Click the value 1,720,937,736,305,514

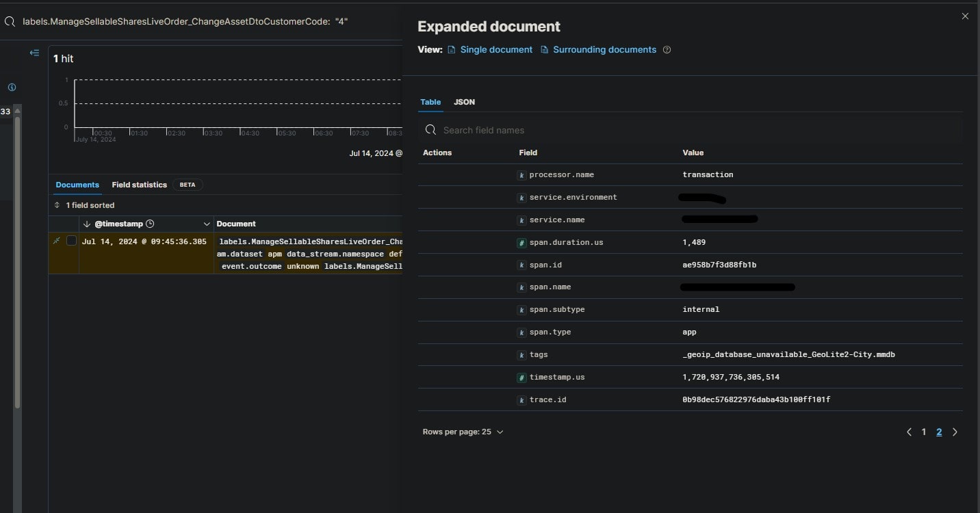pos(731,377)
